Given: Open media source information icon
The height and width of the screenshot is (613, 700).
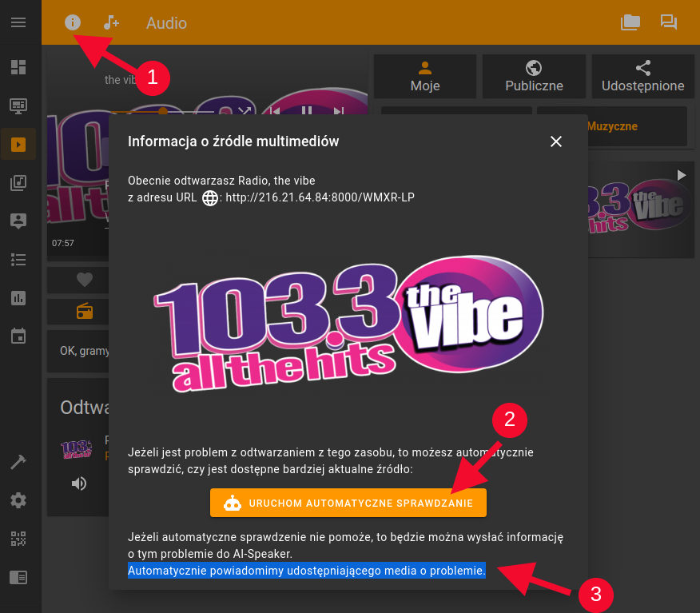Looking at the screenshot, I should (x=73, y=22).
